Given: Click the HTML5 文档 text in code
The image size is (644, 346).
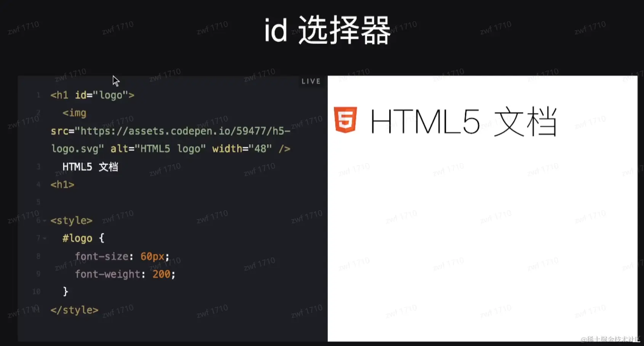Looking at the screenshot, I should tap(90, 167).
